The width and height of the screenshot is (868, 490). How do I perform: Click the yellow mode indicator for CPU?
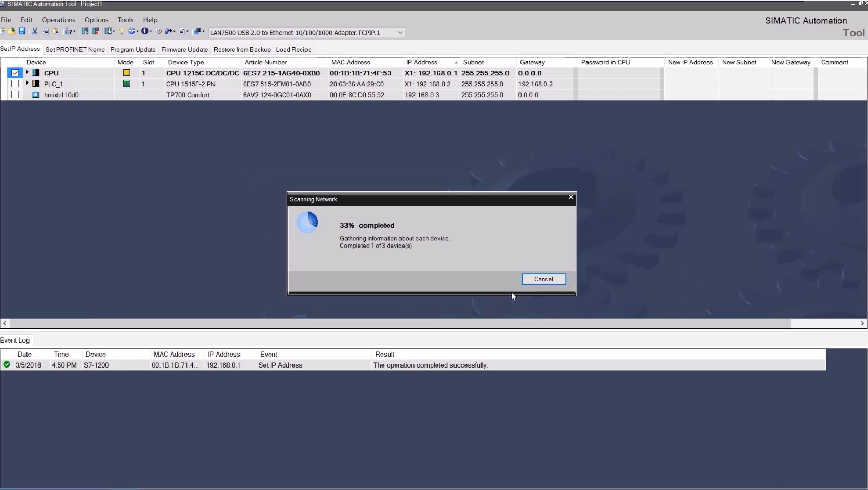click(x=126, y=73)
